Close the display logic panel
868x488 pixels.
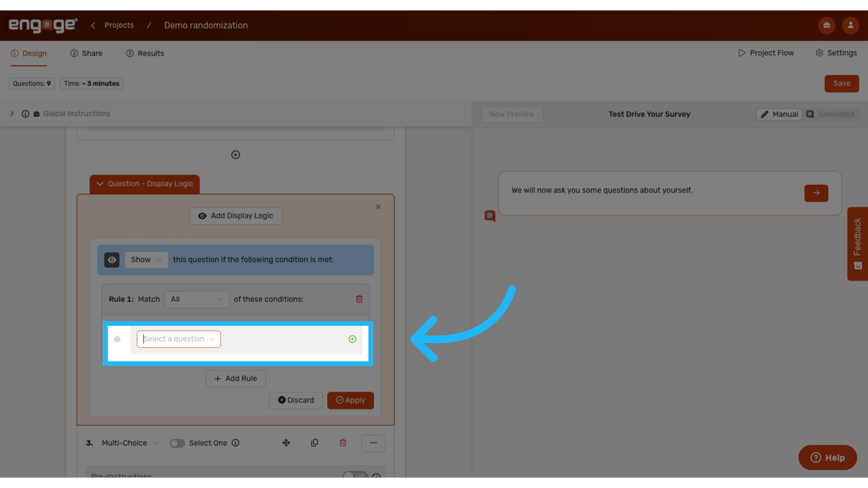pos(378,207)
